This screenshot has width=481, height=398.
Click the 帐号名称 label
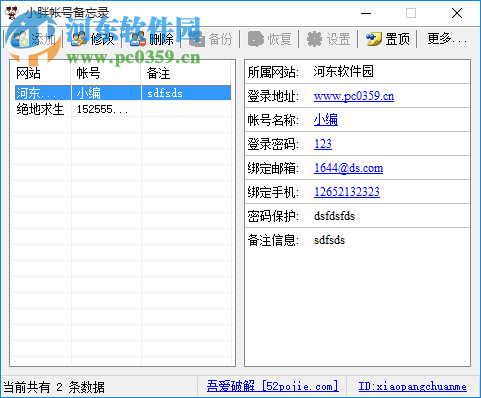[x=273, y=120]
